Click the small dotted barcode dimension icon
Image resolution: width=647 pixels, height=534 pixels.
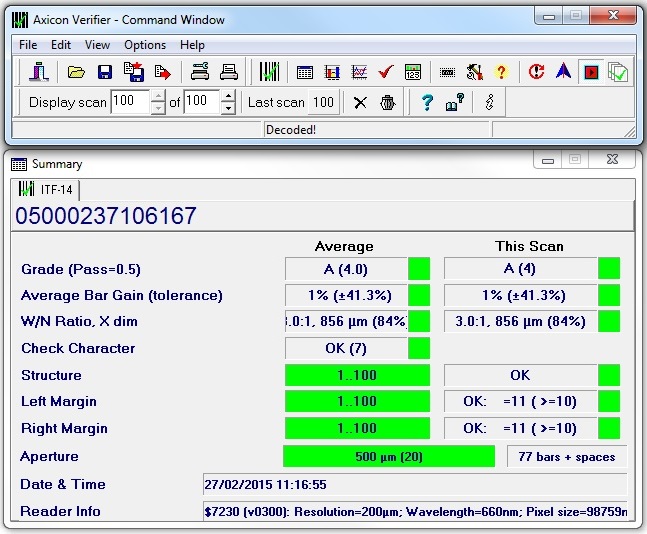[447, 73]
